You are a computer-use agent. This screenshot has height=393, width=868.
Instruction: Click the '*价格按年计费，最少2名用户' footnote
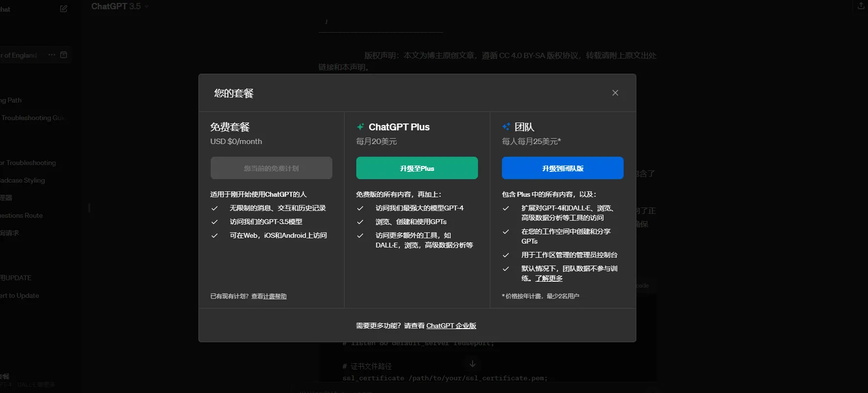[x=541, y=296]
